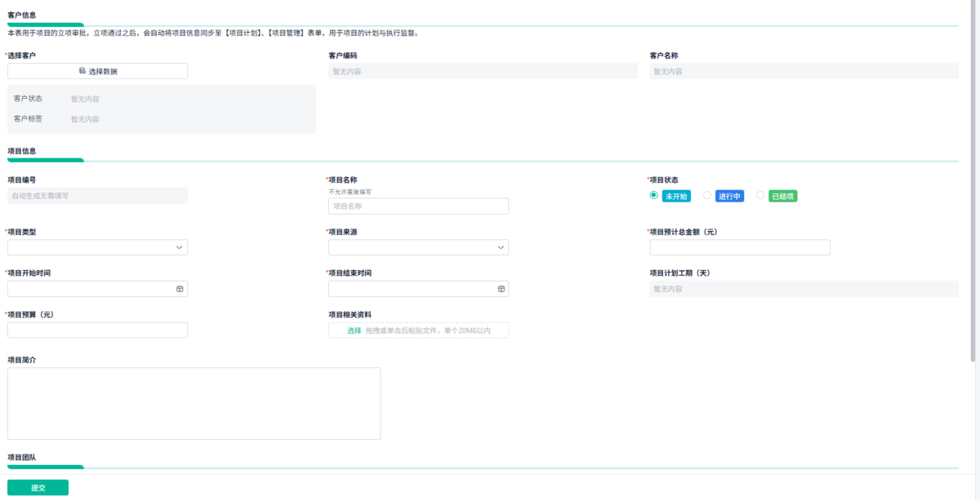Click the 已结项 green status tag

pos(783,196)
